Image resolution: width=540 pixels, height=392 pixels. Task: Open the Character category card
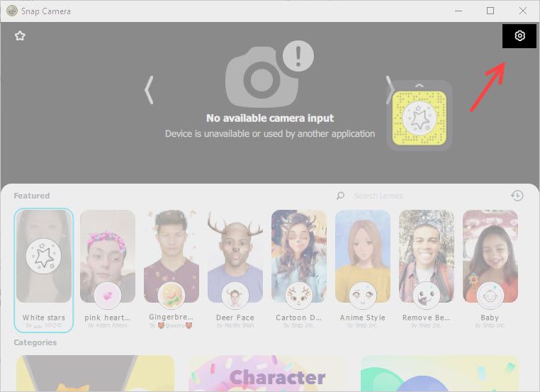pos(267,374)
